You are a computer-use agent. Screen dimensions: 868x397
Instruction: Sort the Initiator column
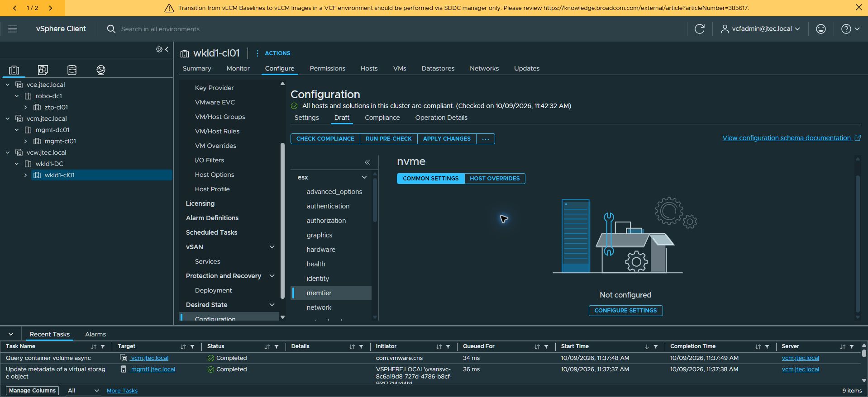439,347
